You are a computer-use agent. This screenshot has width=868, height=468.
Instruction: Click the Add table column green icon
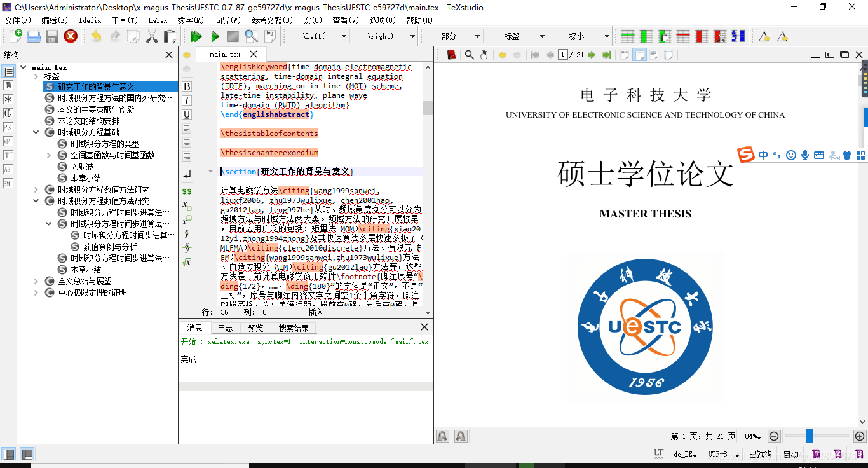pyautogui.click(x=646, y=36)
